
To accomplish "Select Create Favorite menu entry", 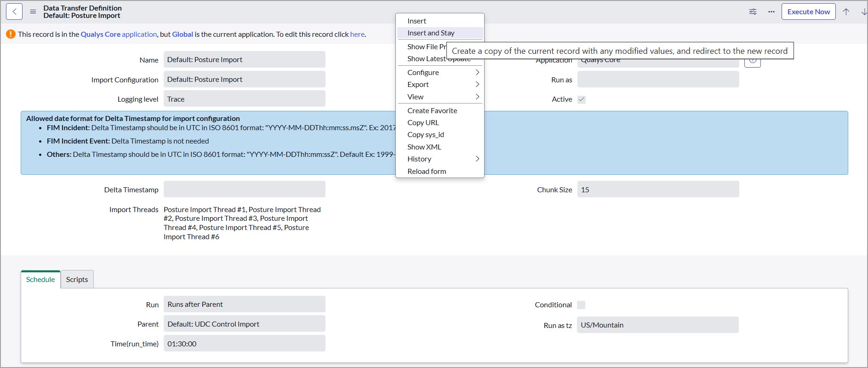I will (x=440, y=110).
